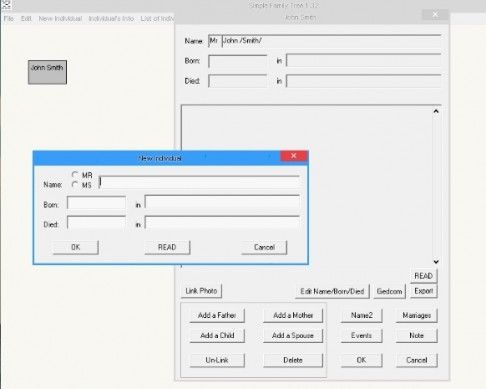Viewport: 486px width, 389px height.
Task: Close the New Individual dialog with red X
Action: 294,156
